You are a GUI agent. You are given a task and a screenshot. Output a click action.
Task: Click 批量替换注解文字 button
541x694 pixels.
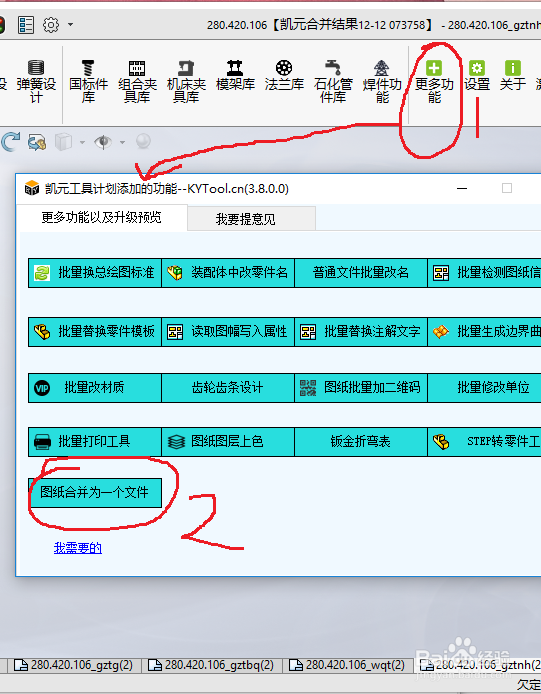pos(361,332)
